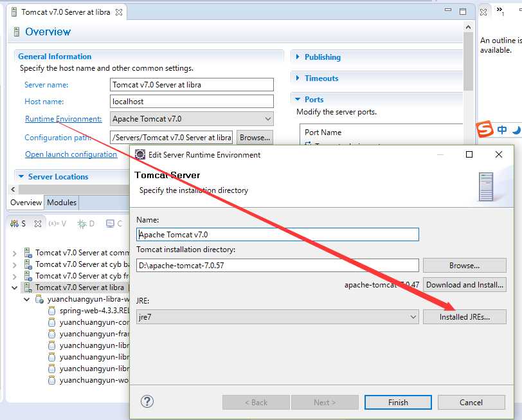This screenshot has height=420, width=522.
Task: Click Finish in the runtime dialog
Action: [x=398, y=403]
